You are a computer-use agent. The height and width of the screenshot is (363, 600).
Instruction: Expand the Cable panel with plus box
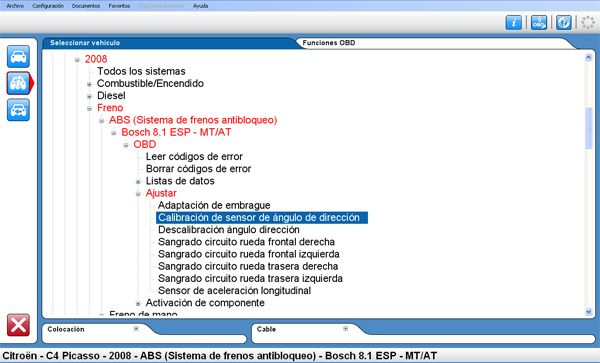[346, 329]
